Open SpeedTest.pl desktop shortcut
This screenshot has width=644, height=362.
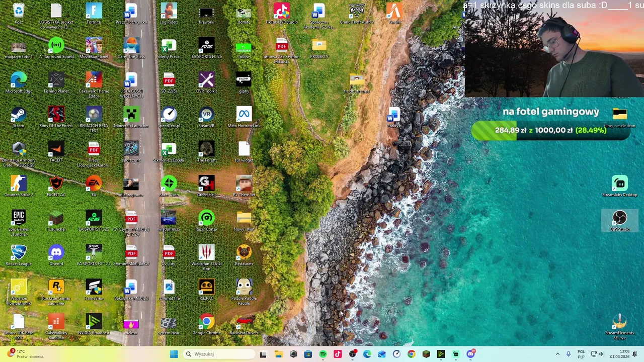click(x=169, y=118)
